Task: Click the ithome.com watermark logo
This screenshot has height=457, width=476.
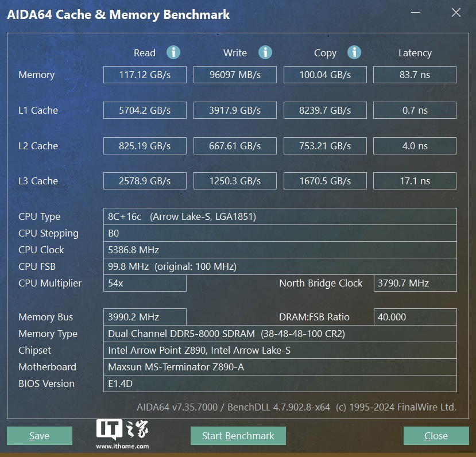Action: click(x=122, y=435)
